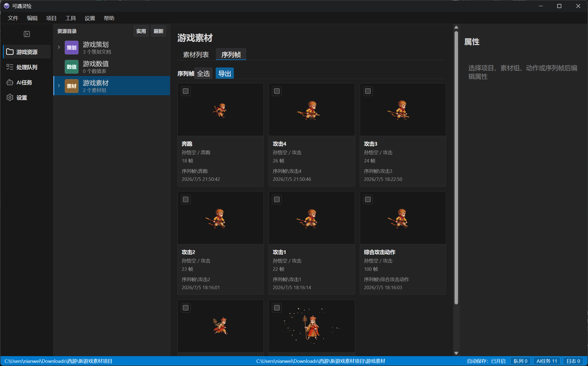Click the scrollbar down arrow
The height and width of the screenshot is (366, 588).
(456, 353)
